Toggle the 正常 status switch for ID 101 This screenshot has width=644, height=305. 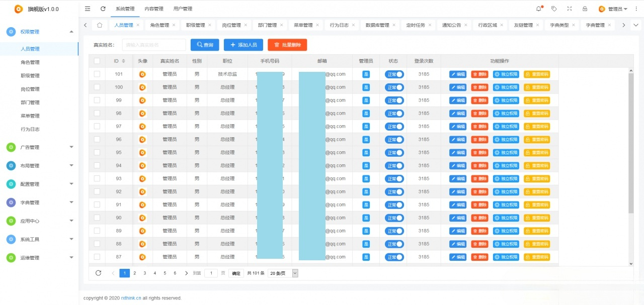(x=394, y=74)
